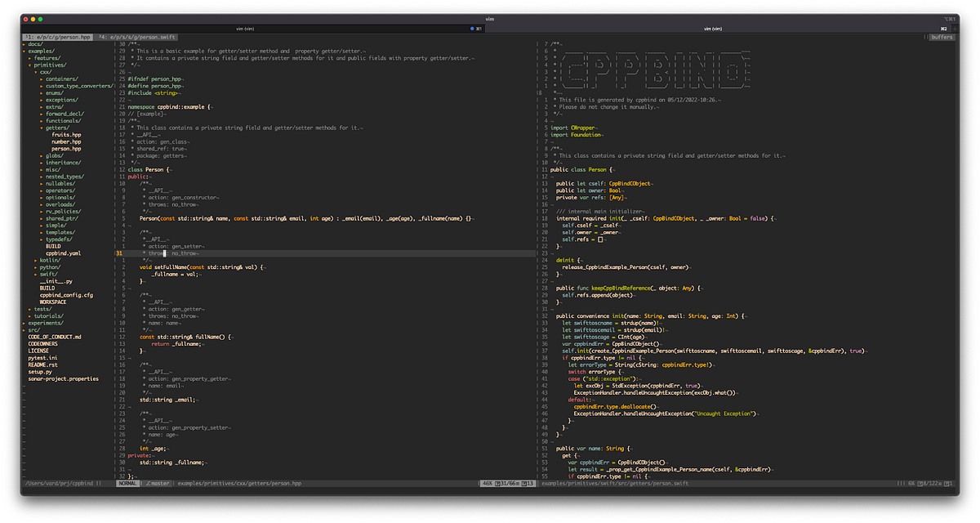Click the 'buffers' label in the tabline
Screen dimensions: 980x523
point(942,37)
